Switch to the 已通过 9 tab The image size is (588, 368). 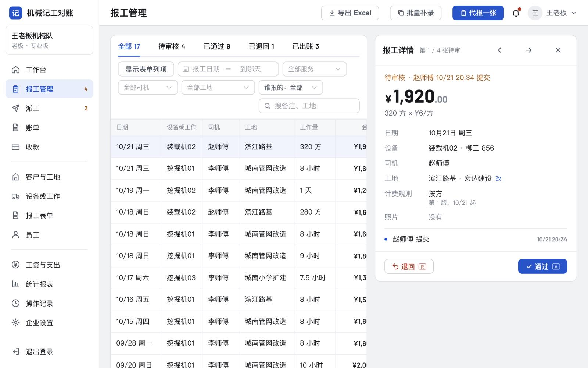217,46
